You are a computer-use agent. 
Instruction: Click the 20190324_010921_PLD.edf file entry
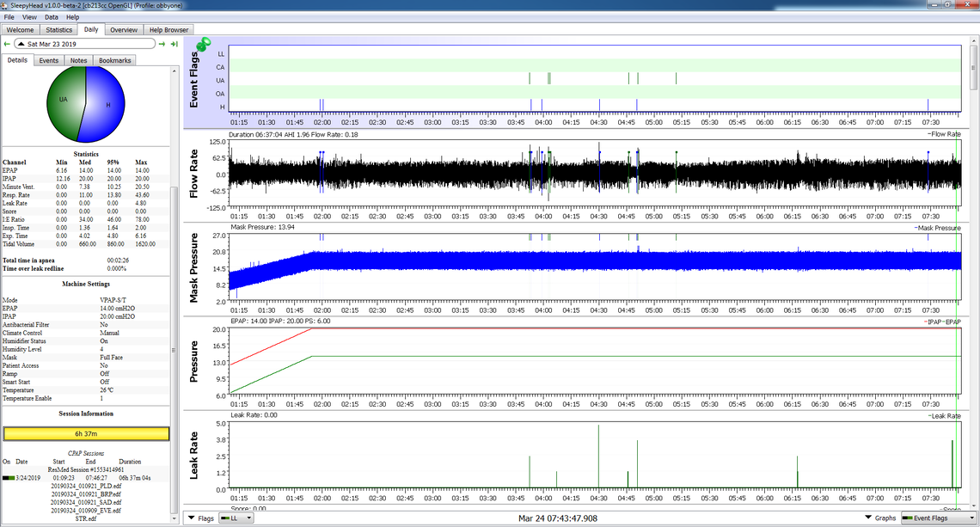tap(86, 486)
